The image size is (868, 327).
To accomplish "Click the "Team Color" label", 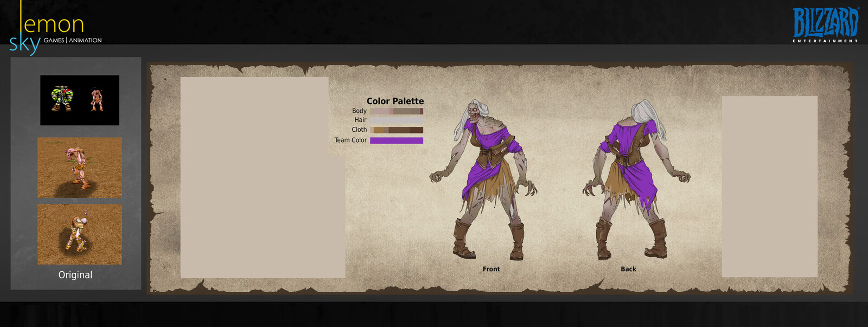I will 350,140.
